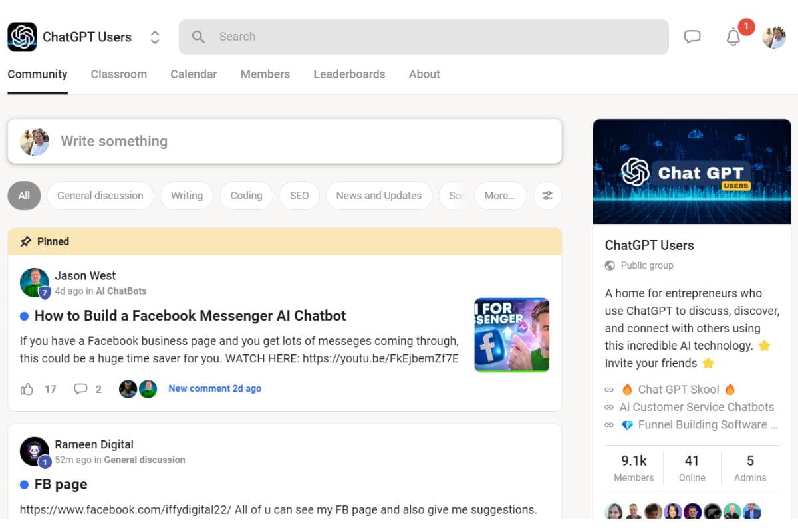This screenshot has height=532, width=798.
Task: Open the chat messages icon
Action: [692, 37]
